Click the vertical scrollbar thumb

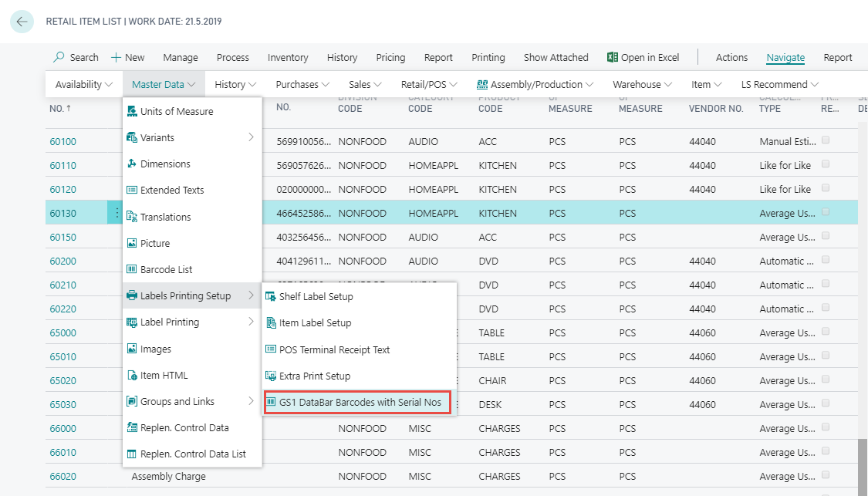click(862, 467)
